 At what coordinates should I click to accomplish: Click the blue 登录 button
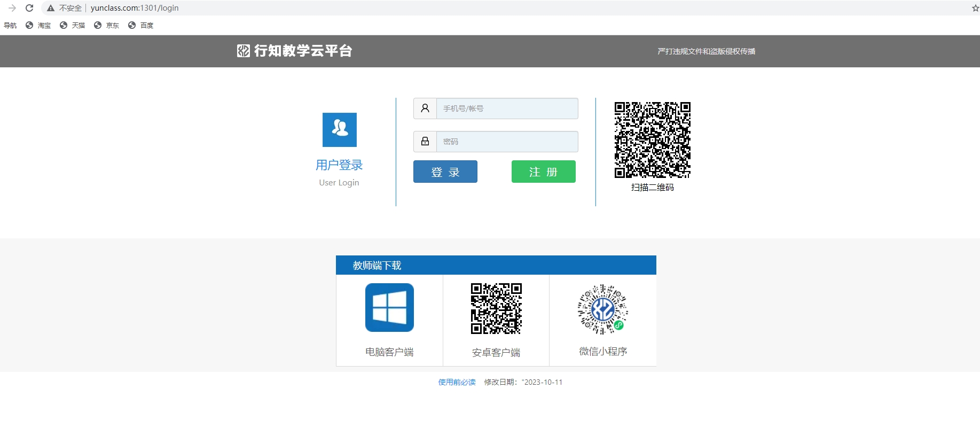tap(445, 172)
